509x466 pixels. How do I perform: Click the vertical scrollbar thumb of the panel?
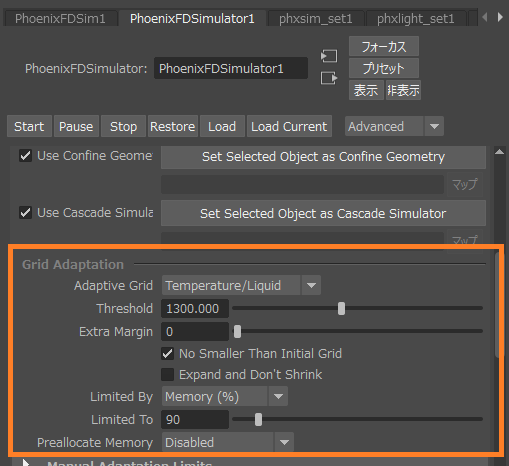pyautogui.click(x=497, y=305)
